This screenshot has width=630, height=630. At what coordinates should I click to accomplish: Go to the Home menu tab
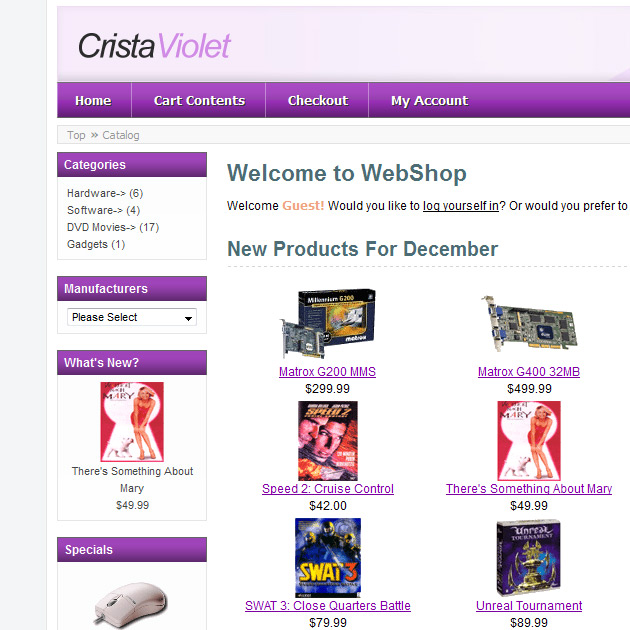coord(93,100)
